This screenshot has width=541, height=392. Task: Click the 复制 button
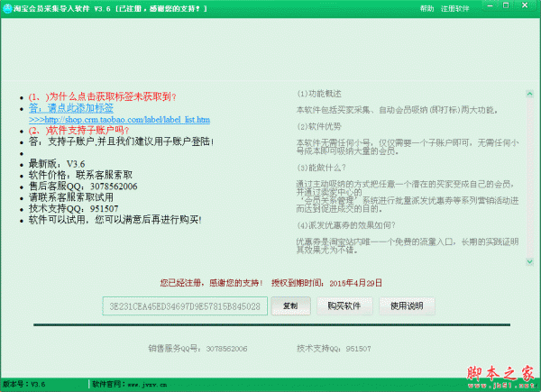pos(290,305)
